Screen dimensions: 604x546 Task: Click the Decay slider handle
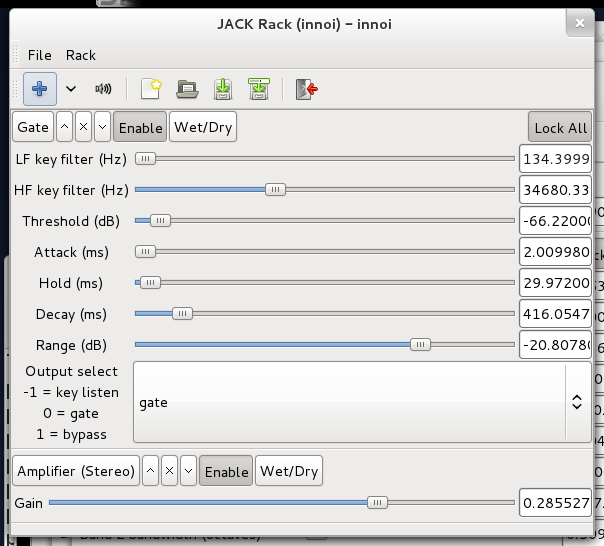click(182, 314)
